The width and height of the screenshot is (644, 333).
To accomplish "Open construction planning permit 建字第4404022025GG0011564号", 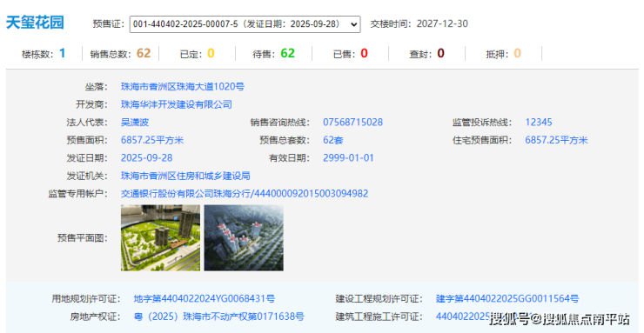I will point(507,299).
